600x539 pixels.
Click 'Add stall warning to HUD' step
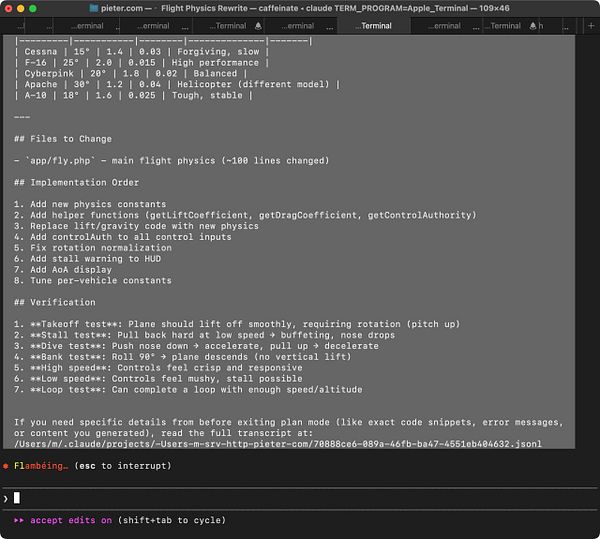[88, 259]
